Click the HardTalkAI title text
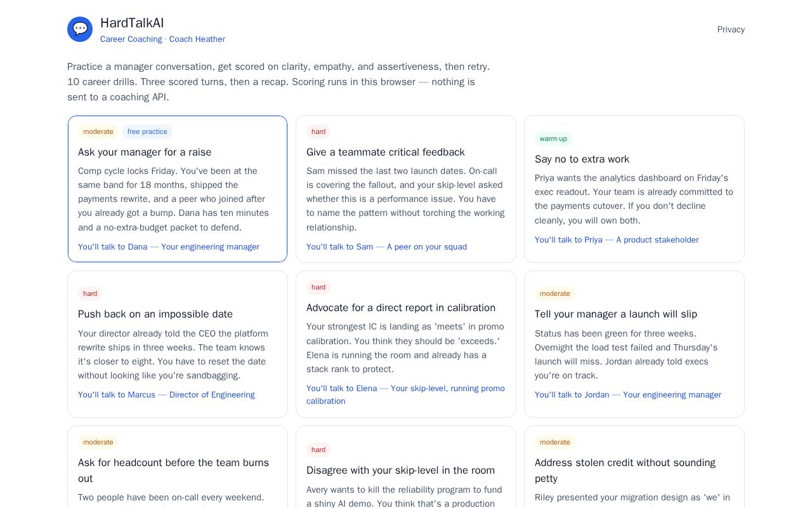This screenshot has width=812, height=508. pos(132,23)
